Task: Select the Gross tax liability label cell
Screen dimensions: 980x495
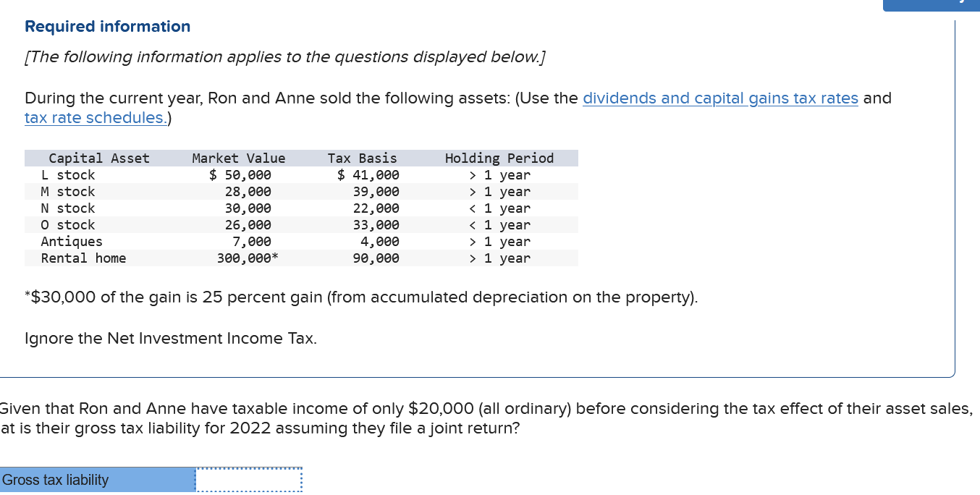Action: coord(98,479)
